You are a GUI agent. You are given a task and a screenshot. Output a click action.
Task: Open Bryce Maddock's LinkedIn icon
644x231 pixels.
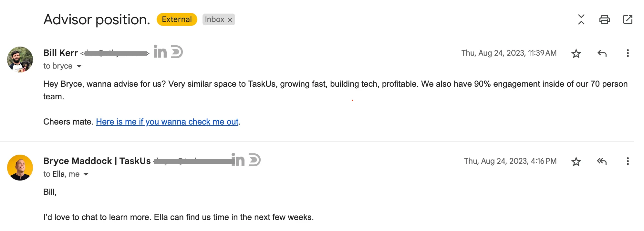tap(238, 159)
